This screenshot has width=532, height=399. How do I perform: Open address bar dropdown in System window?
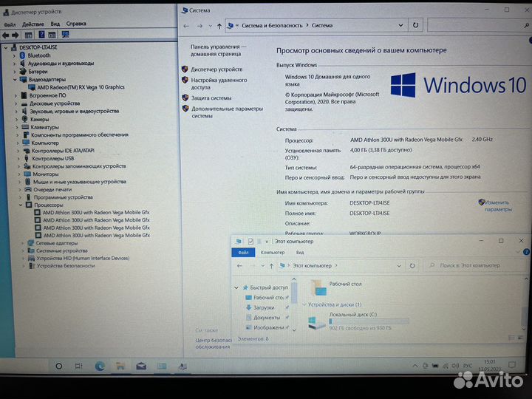[400, 25]
